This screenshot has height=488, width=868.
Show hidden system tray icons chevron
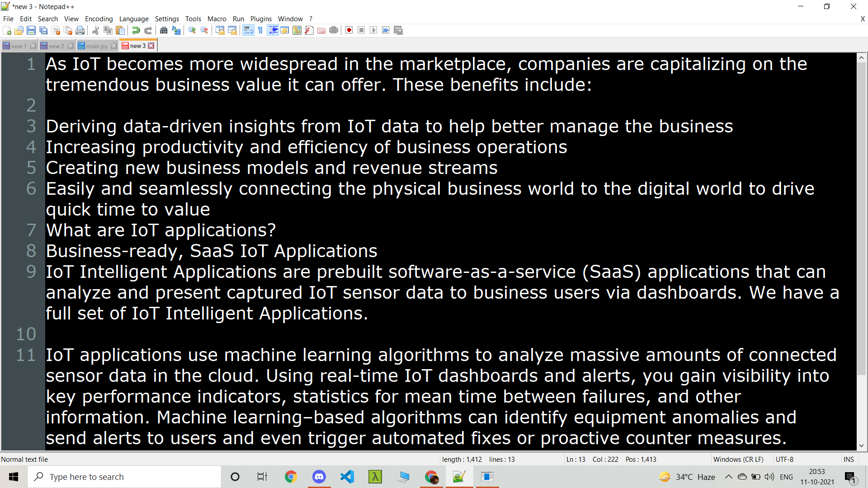point(728,477)
